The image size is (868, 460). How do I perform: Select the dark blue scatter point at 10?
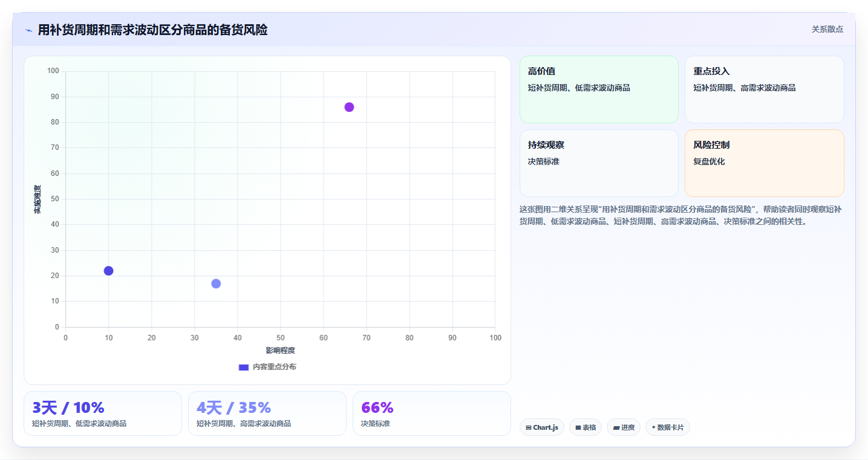[x=108, y=271]
